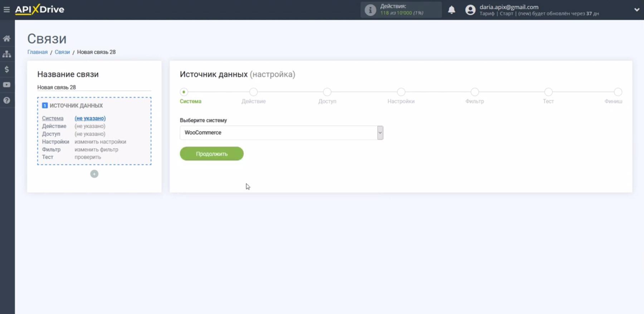The height and width of the screenshot is (314, 644).
Task: Click Система (не указано) link
Action: 90,118
